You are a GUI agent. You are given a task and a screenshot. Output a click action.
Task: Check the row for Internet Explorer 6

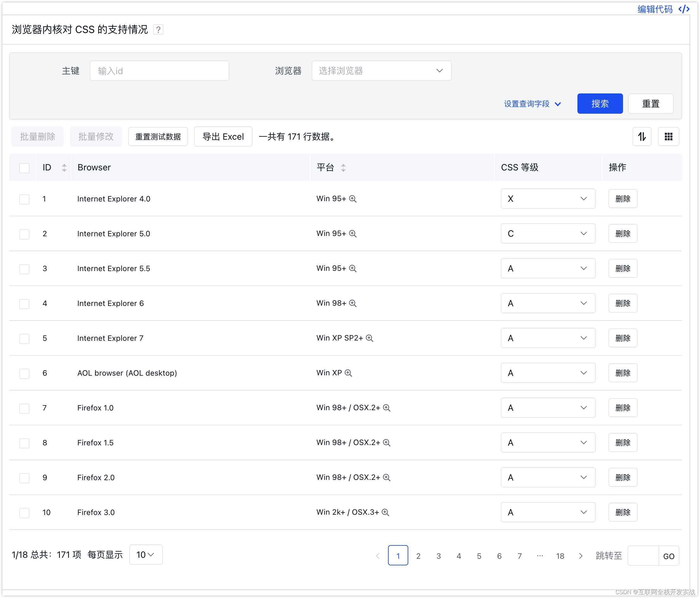pos(24,304)
